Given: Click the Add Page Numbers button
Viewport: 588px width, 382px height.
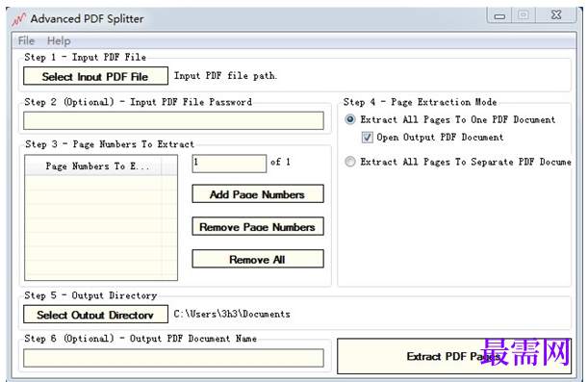Looking at the screenshot, I should [x=258, y=193].
